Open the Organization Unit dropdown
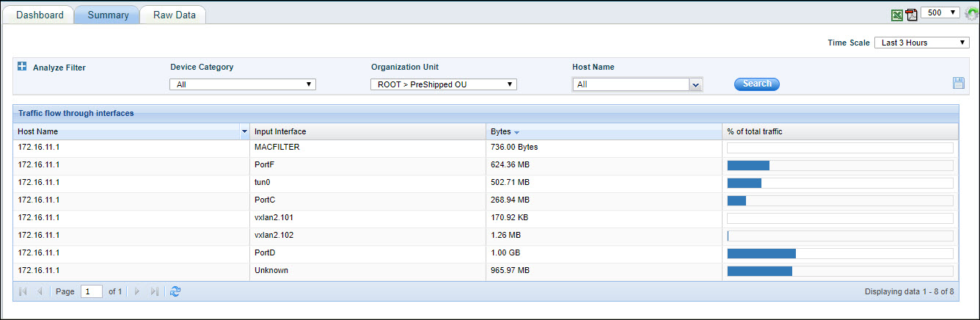 [444, 84]
